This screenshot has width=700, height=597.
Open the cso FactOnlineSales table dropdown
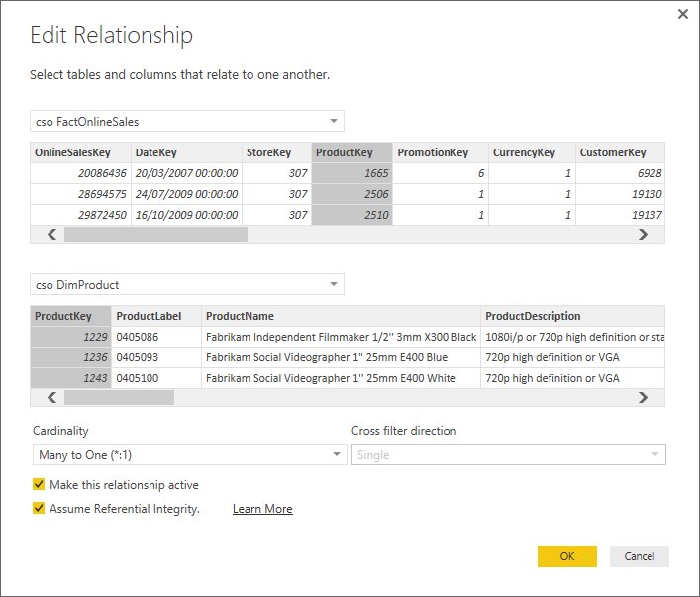186,121
